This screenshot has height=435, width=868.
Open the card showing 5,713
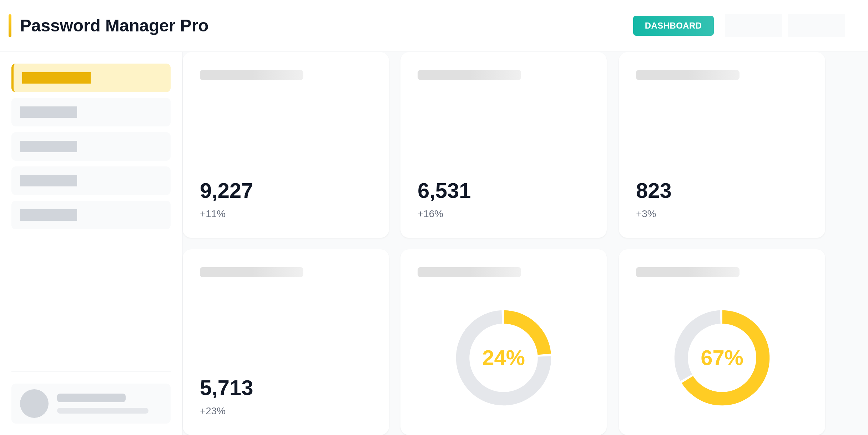[286, 342]
